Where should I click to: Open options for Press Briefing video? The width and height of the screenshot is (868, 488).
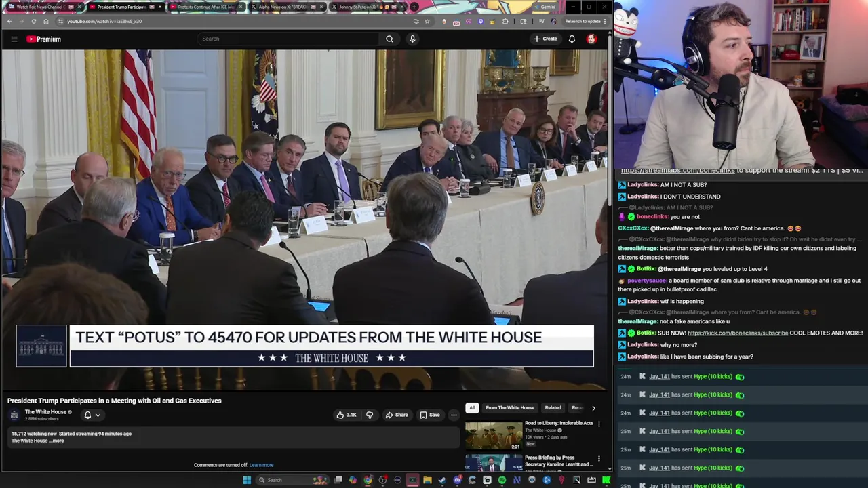[599, 459]
